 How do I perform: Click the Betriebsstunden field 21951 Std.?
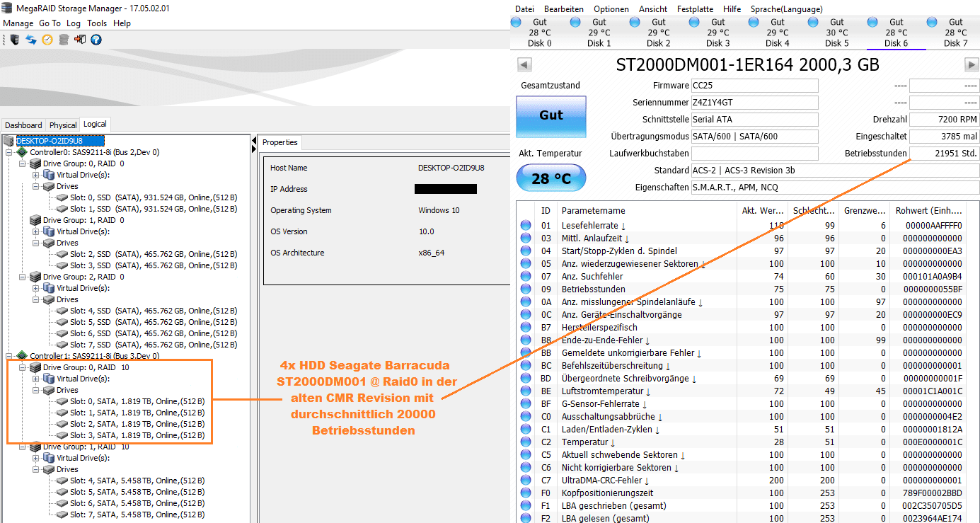pyautogui.click(x=945, y=154)
